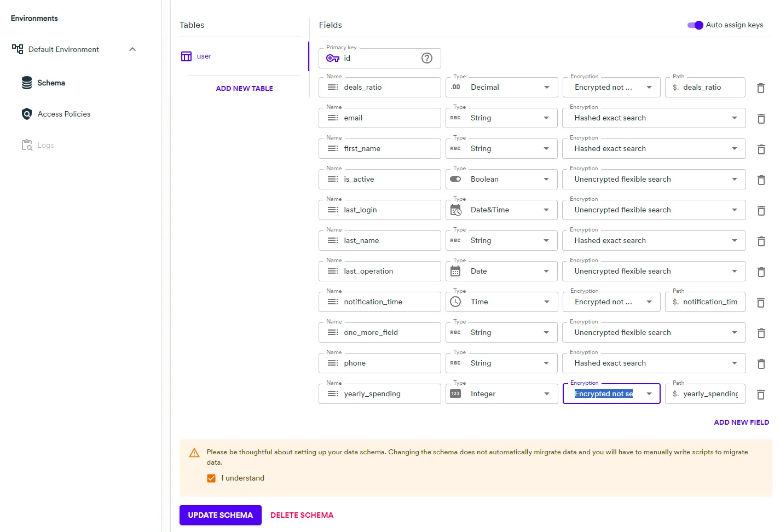This screenshot has width=780, height=532.
Task: Disable the Auto assign keys toggle
Action: (x=695, y=25)
